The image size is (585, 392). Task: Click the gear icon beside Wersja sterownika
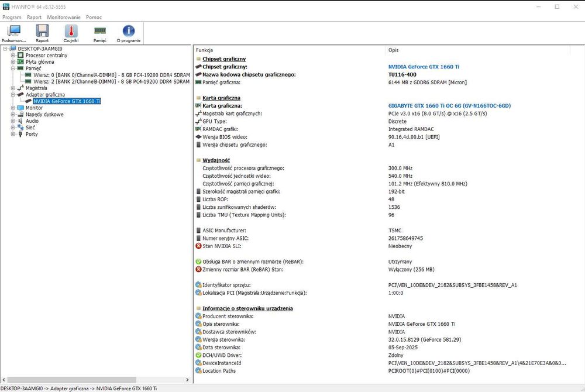click(x=198, y=339)
